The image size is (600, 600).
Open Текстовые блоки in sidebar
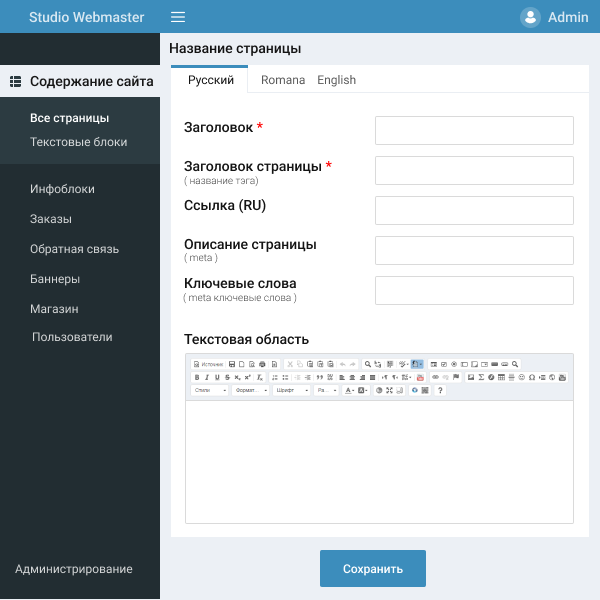pos(79,142)
